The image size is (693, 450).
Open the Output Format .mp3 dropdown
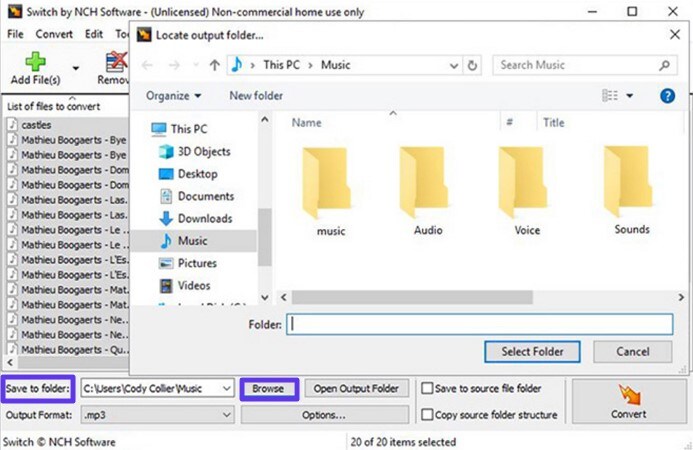[x=157, y=415]
